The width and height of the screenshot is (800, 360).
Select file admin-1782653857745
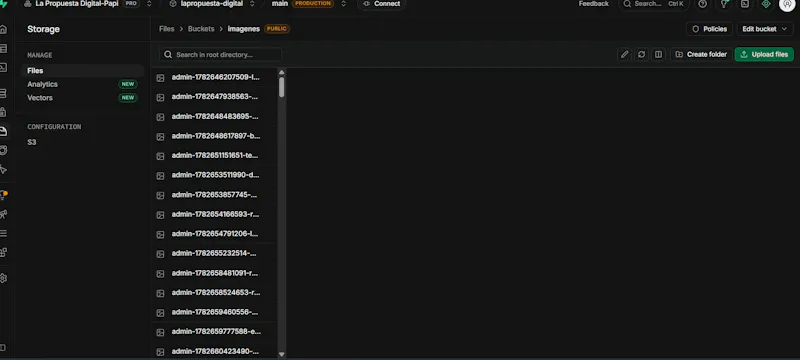click(x=214, y=195)
